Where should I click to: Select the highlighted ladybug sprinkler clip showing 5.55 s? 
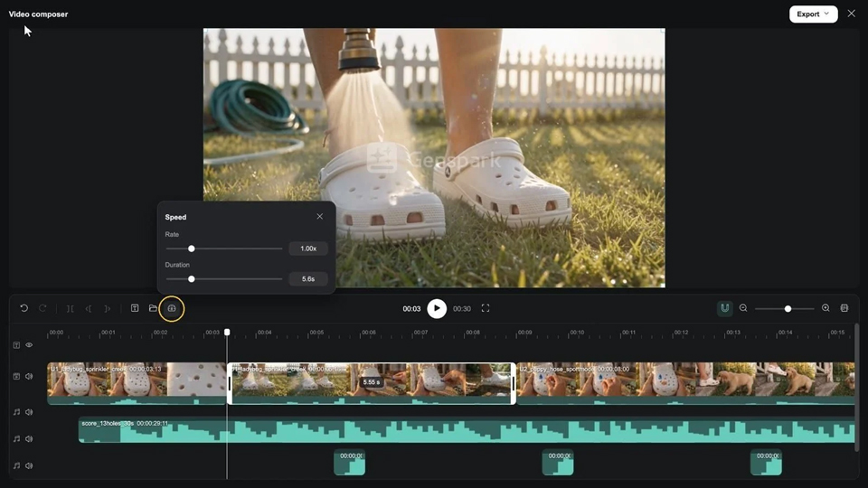(x=372, y=383)
